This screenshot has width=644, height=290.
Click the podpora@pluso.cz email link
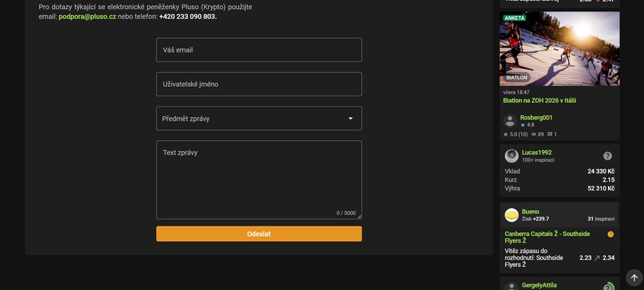pos(87,17)
